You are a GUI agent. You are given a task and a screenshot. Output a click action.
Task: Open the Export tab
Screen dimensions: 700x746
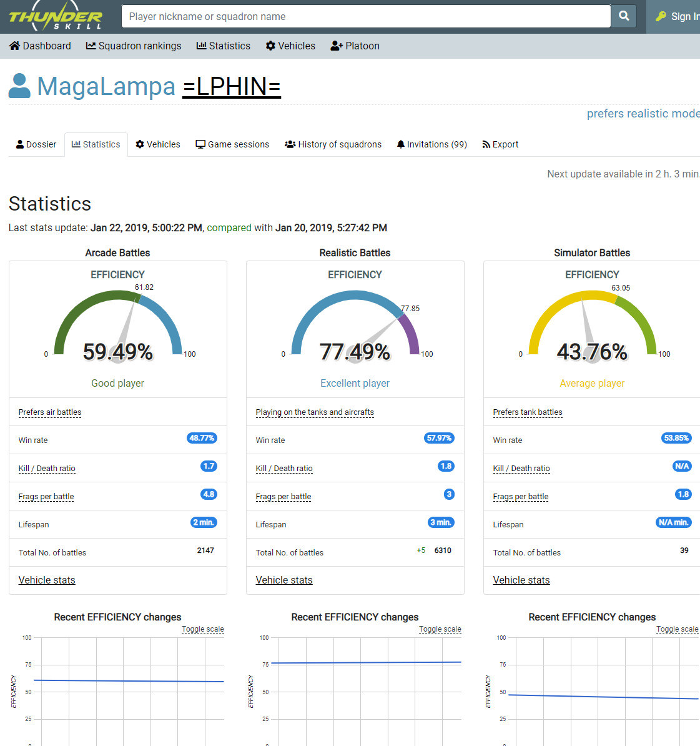click(x=500, y=144)
